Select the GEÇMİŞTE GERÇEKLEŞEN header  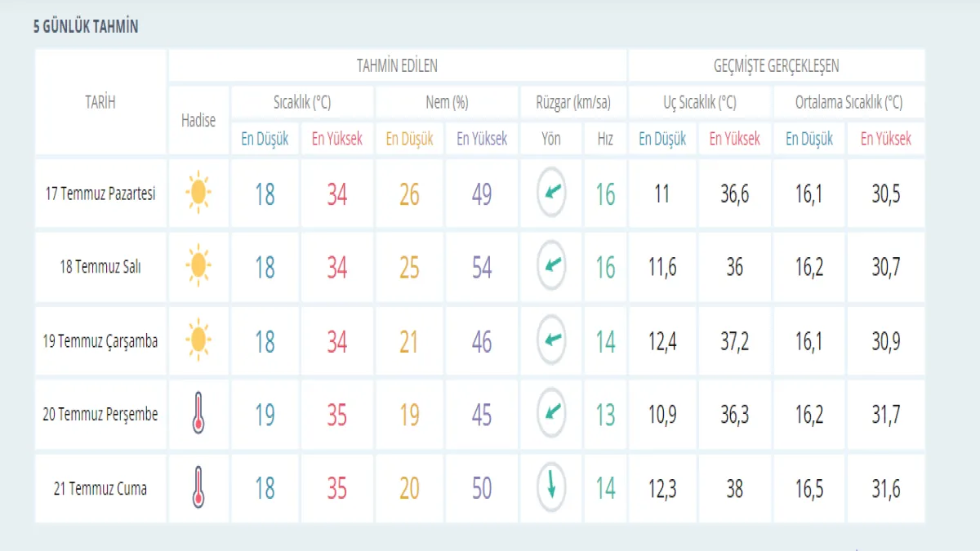(x=776, y=66)
